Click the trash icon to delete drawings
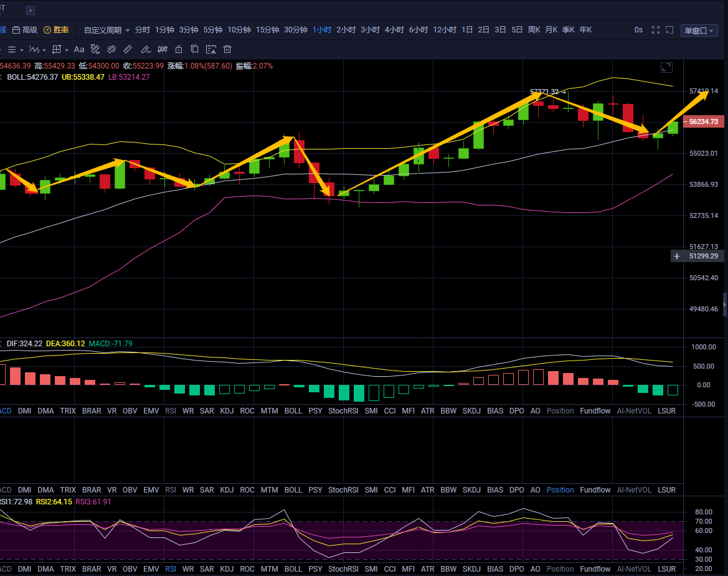 coord(227,49)
